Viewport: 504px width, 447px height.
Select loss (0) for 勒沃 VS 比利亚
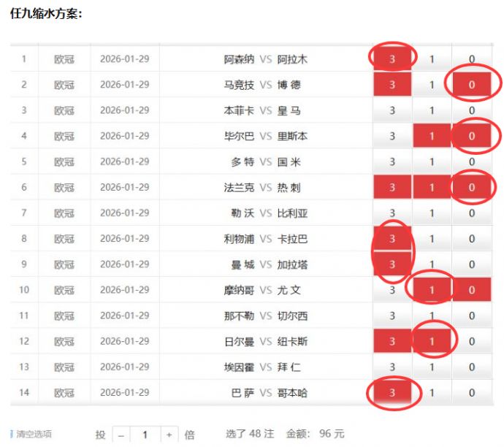pyautogui.click(x=472, y=213)
